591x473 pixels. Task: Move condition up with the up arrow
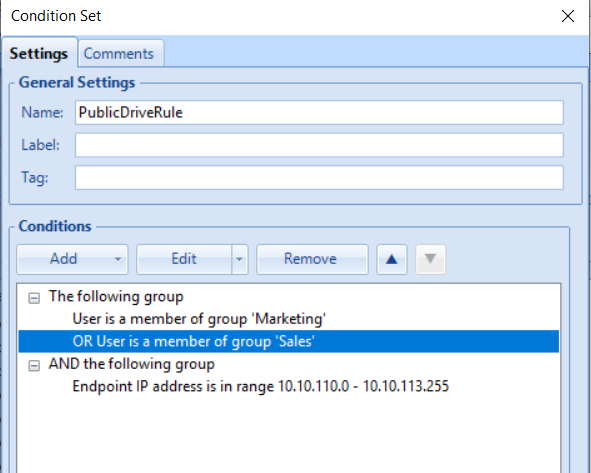392,259
